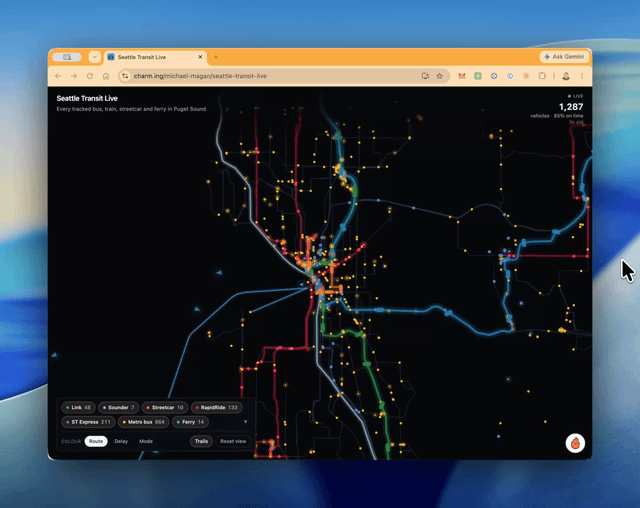The height and width of the screenshot is (508, 640).
Task: Collapse the legend panel with arrow
Action: click(x=245, y=422)
